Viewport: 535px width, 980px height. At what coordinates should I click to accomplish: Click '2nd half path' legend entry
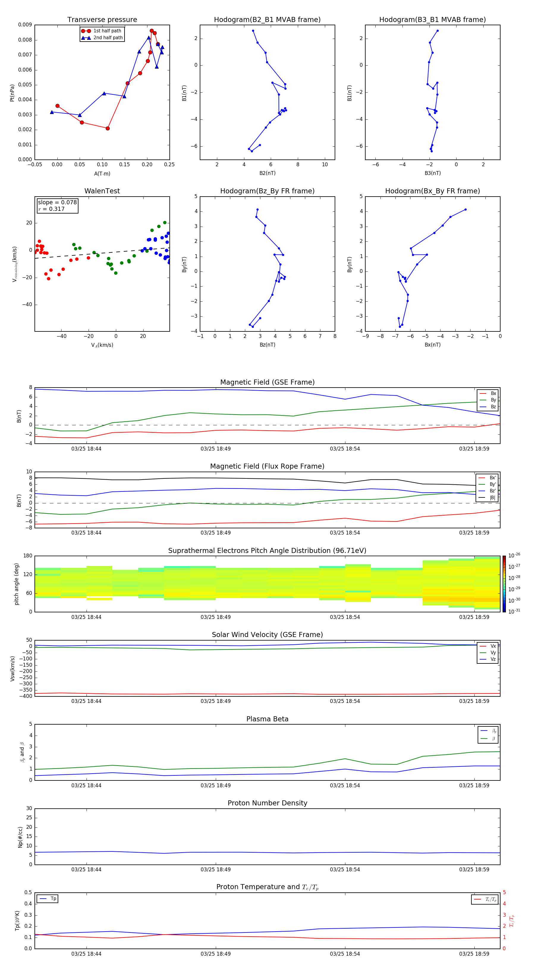click(x=102, y=38)
